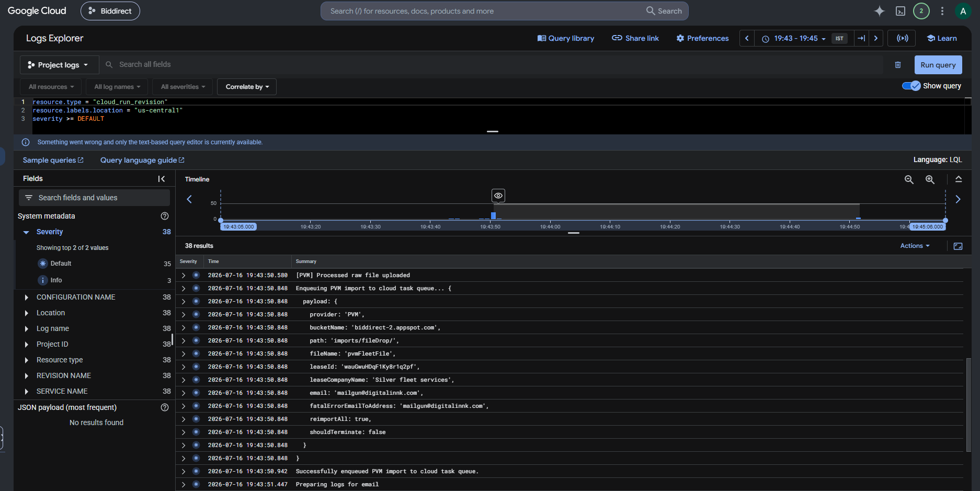Click the stream logs icon
Screen dimensions: 980x491
click(902, 38)
